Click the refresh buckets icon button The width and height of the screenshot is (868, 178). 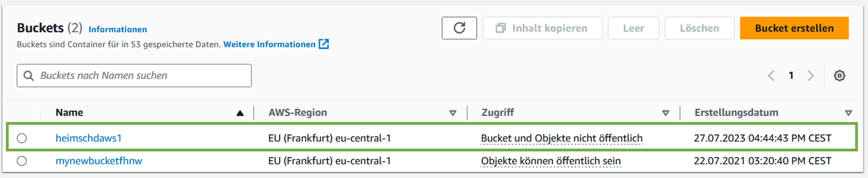coord(459,28)
